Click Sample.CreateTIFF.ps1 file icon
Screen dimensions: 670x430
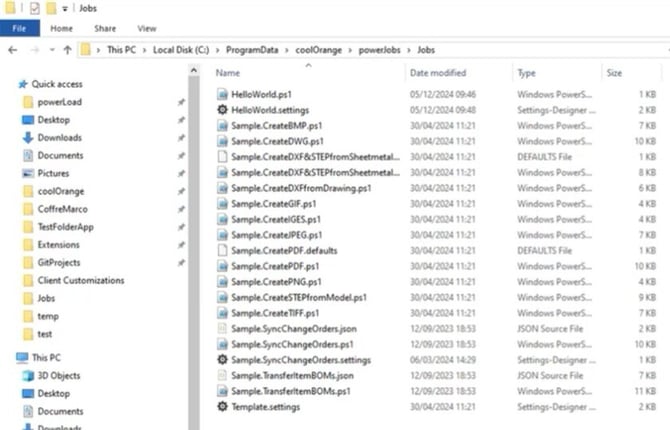click(222, 313)
